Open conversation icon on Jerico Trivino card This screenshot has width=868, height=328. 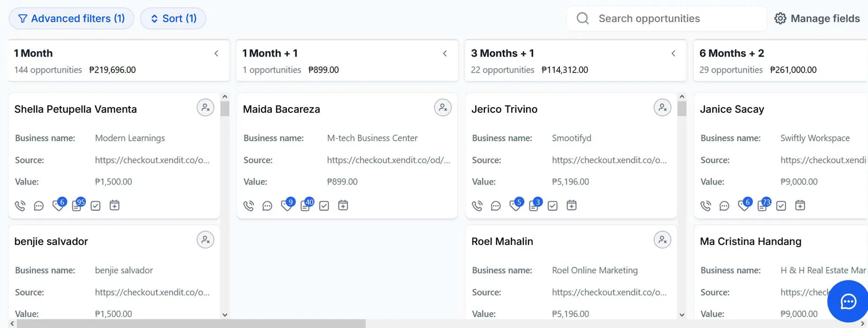[x=495, y=206]
